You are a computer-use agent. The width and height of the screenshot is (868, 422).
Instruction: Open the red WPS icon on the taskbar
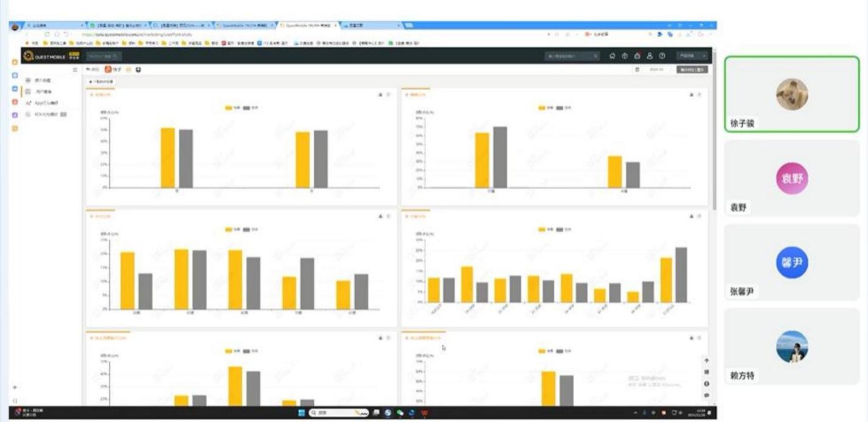point(425,413)
